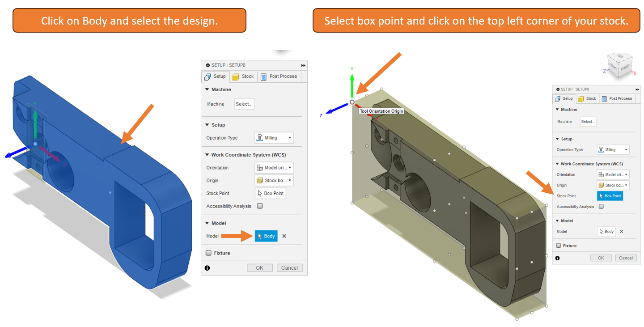Collapse the SETUP9 panel via its minus icon
Viewport: 644px width, 327px height.
click(x=557, y=89)
